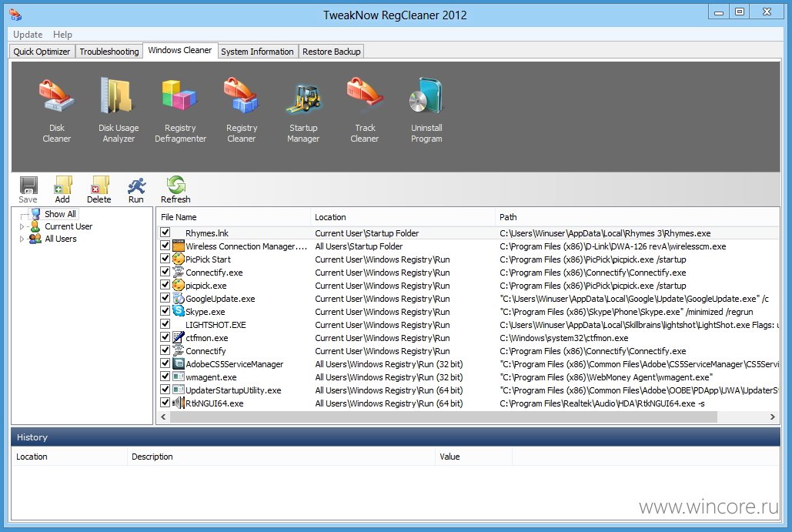Launch the Track Cleaner

point(365,110)
